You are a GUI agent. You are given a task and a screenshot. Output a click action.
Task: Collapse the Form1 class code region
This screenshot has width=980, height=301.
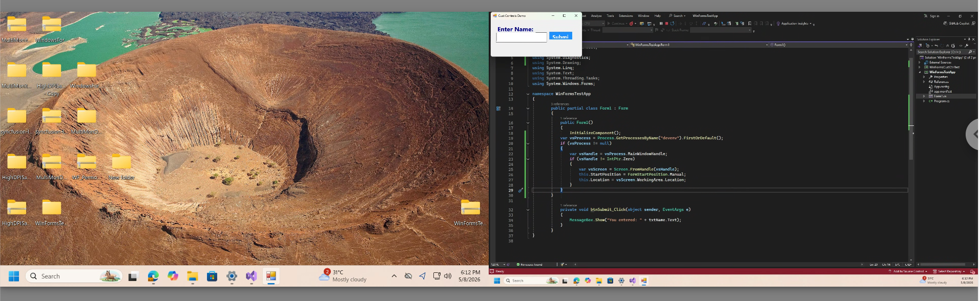point(528,109)
